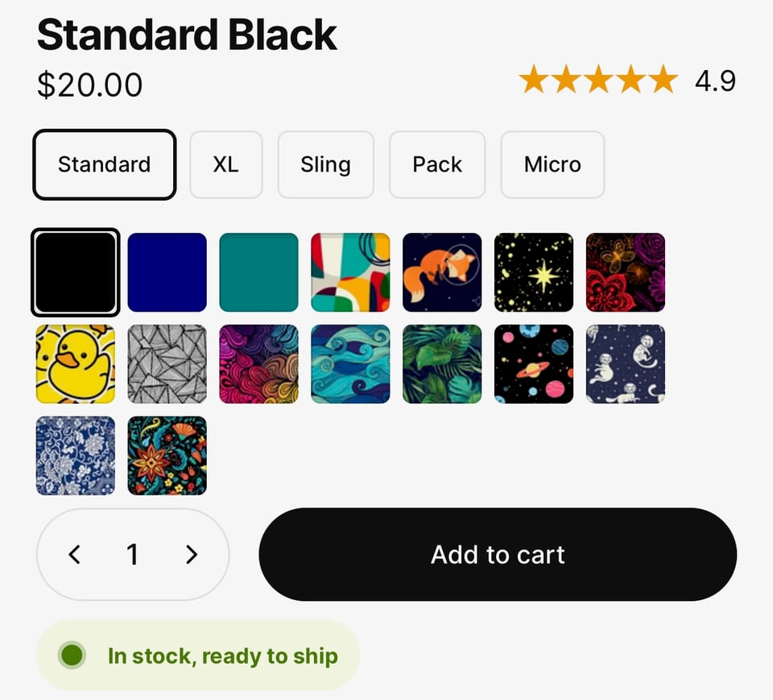Pick the geometric abstract pattern

click(350, 273)
